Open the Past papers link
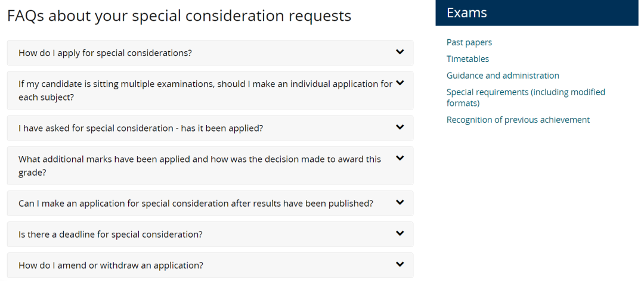The width and height of the screenshot is (644, 281). [469, 42]
